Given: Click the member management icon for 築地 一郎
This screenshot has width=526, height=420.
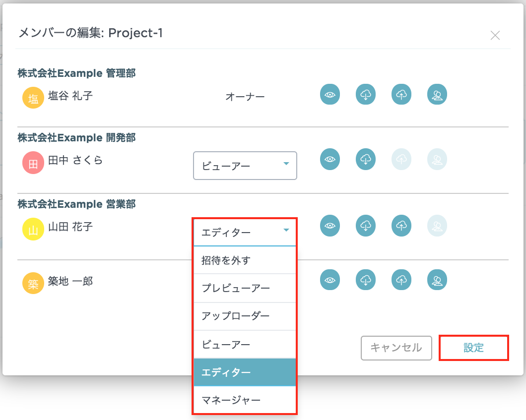Looking at the screenshot, I should coord(437,280).
